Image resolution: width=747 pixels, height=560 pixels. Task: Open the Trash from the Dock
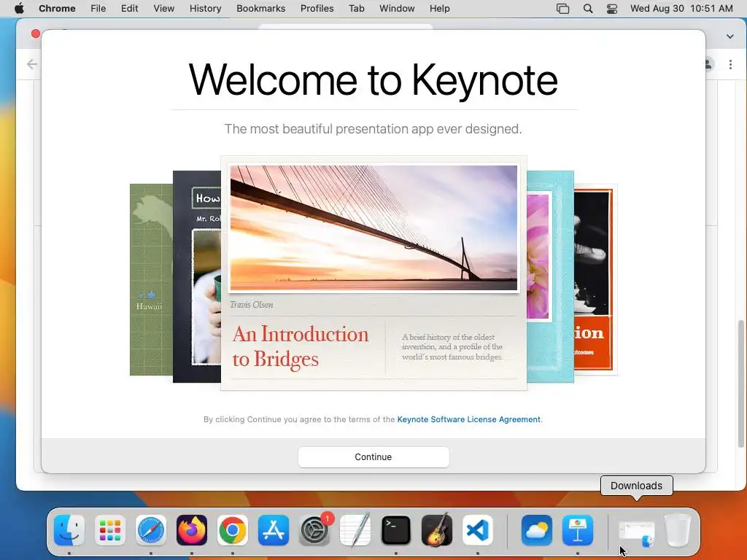(x=678, y=530)
